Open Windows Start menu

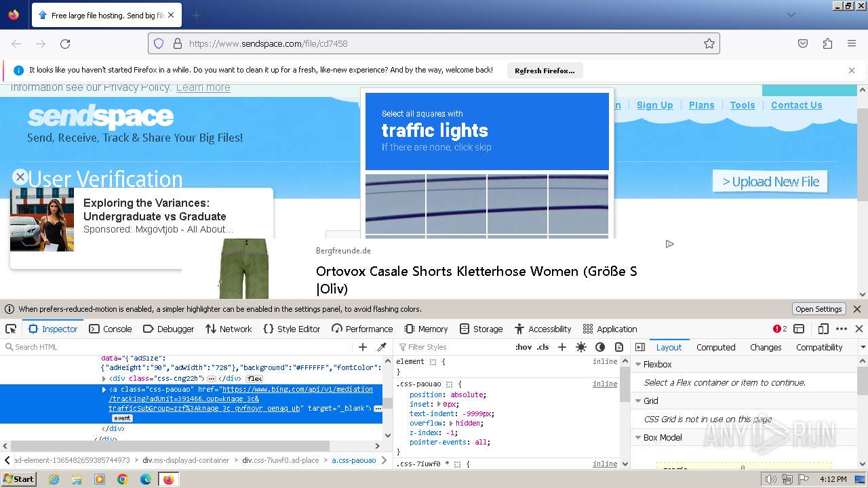click(19, 479)
